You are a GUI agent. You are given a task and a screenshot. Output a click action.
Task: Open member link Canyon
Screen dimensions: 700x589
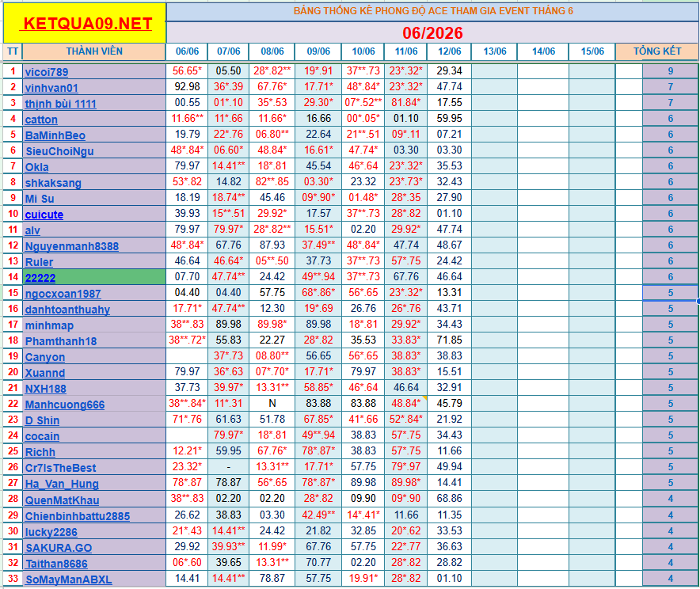click(x=44, y=357)
